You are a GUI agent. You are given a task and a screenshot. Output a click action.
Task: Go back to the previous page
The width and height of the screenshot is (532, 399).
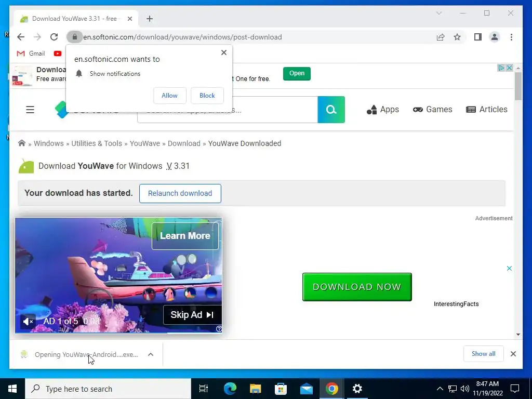(x=21, y=37)
